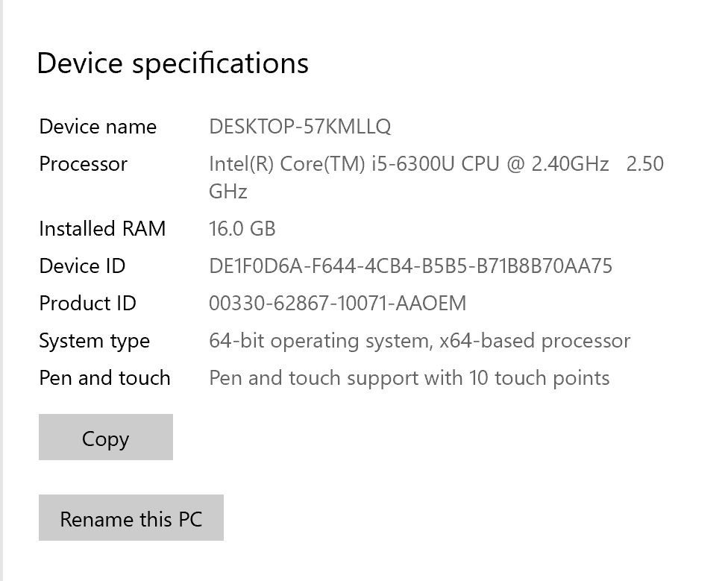Click the wrapped GHz text below processor name
This screenshot has width=728, height=581.
[228, 192]
